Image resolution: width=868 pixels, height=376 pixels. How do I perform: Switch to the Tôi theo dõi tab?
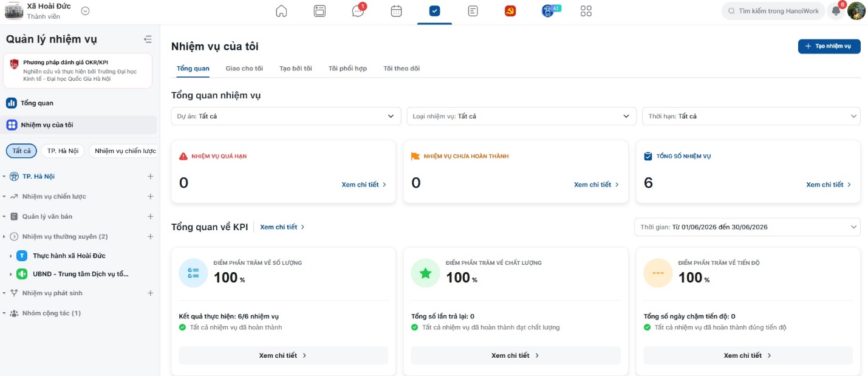(402, 69)
